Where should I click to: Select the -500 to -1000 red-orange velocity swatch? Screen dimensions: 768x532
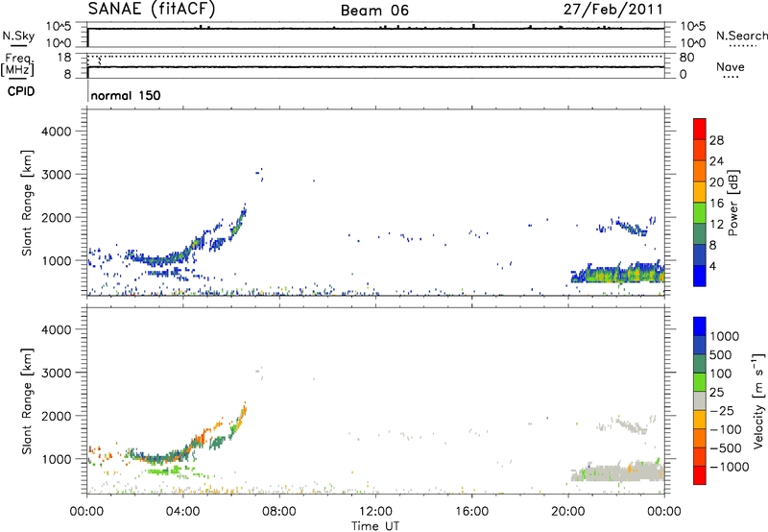coord(700,456)
